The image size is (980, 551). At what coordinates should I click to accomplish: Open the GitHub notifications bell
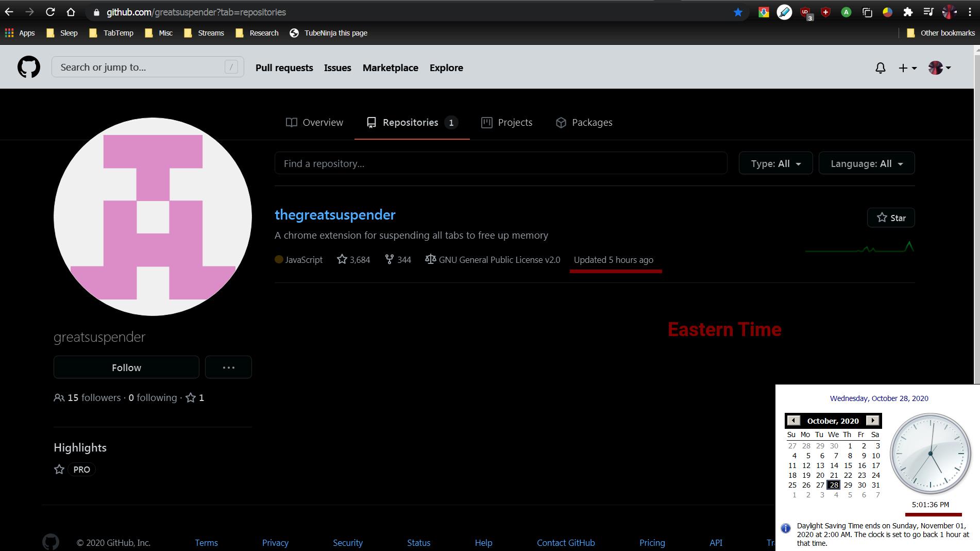[x=881, y=68]
